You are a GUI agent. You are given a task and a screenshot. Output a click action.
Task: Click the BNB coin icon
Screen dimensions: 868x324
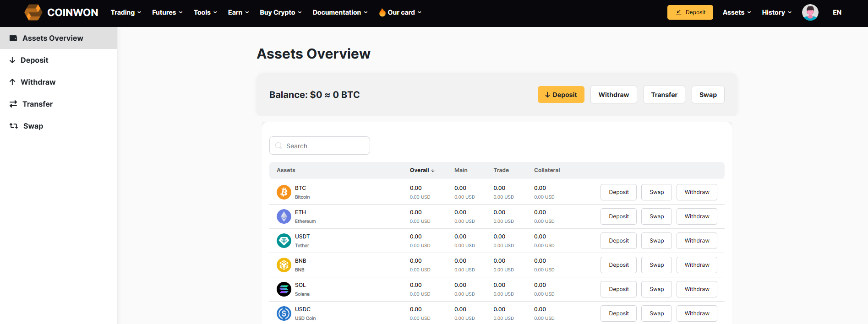click(284, 265)
